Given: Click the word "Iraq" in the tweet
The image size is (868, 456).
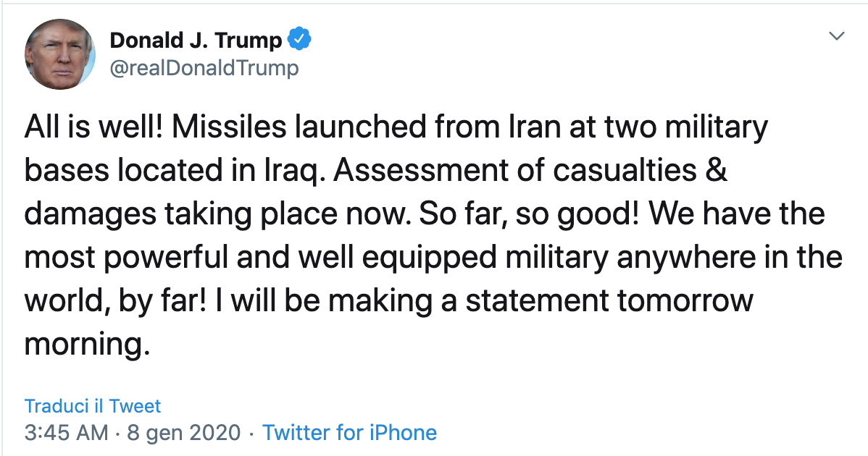Looking at the screenshot, I should pos(294,169).
